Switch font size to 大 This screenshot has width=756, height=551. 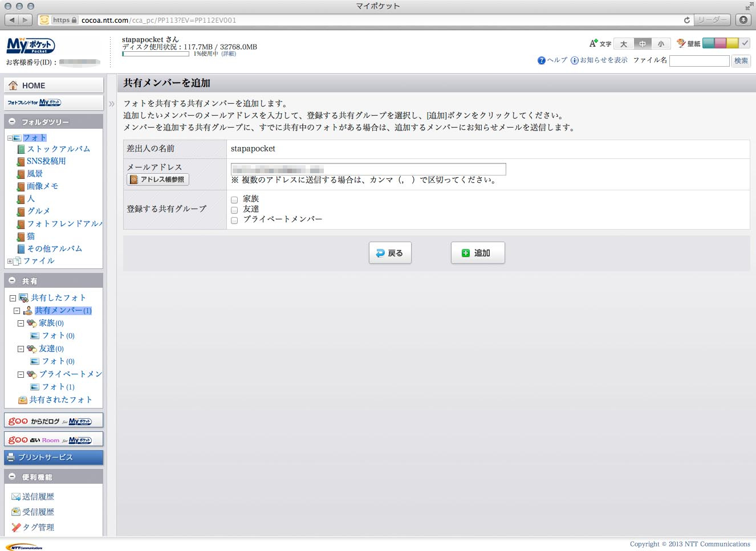coord(623,43)
